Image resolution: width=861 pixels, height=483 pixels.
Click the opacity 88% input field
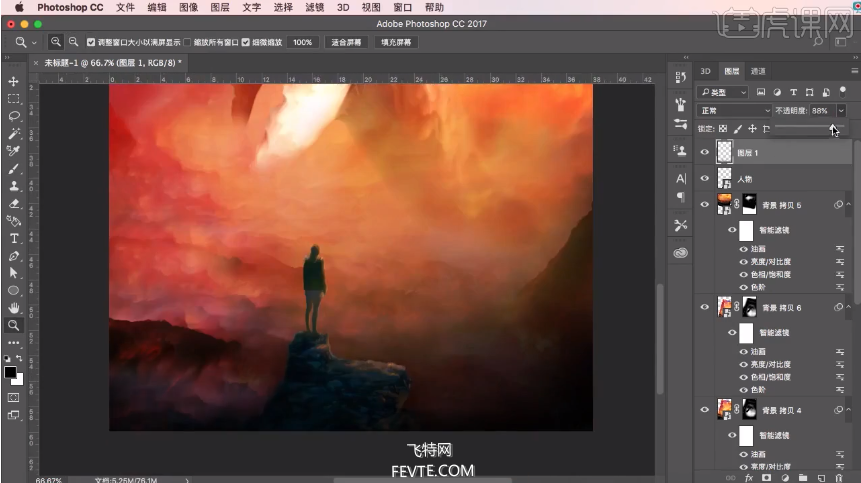pos(822,110)
